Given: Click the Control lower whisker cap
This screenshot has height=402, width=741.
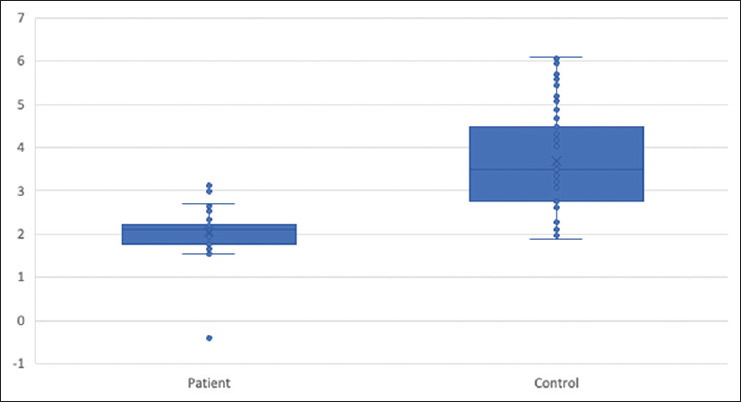Looking at the screenshot, I should point(557,239).
